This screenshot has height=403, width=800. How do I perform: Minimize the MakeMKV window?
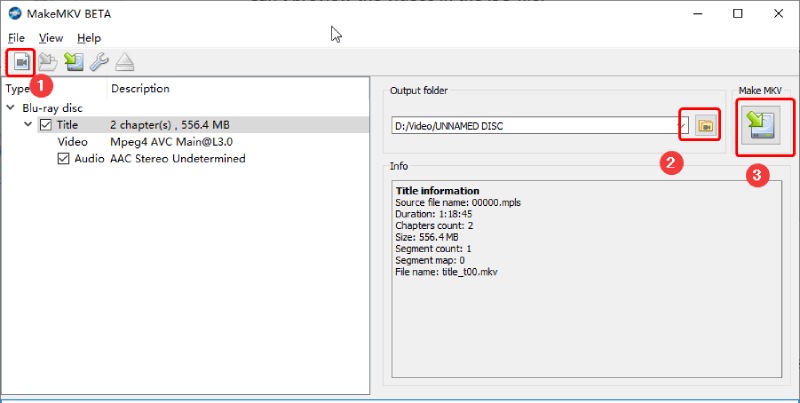(698, 14)
